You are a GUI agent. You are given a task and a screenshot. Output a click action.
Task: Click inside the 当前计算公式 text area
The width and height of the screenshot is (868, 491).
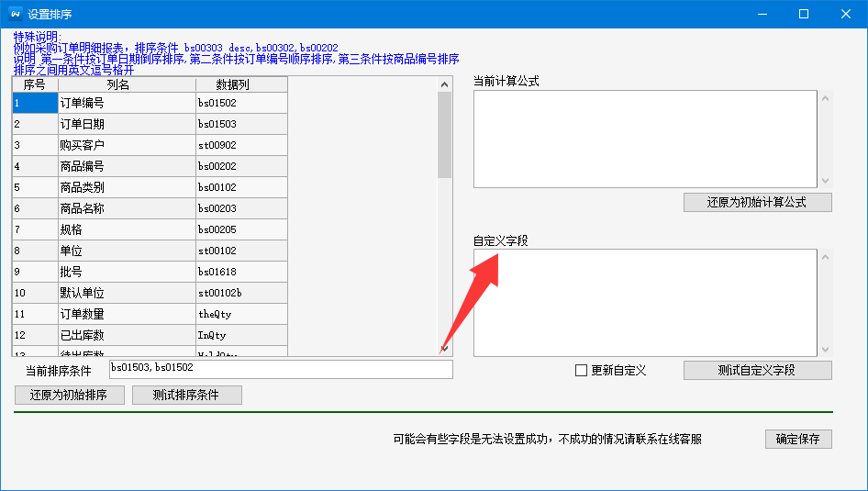(x=644, y=139)
